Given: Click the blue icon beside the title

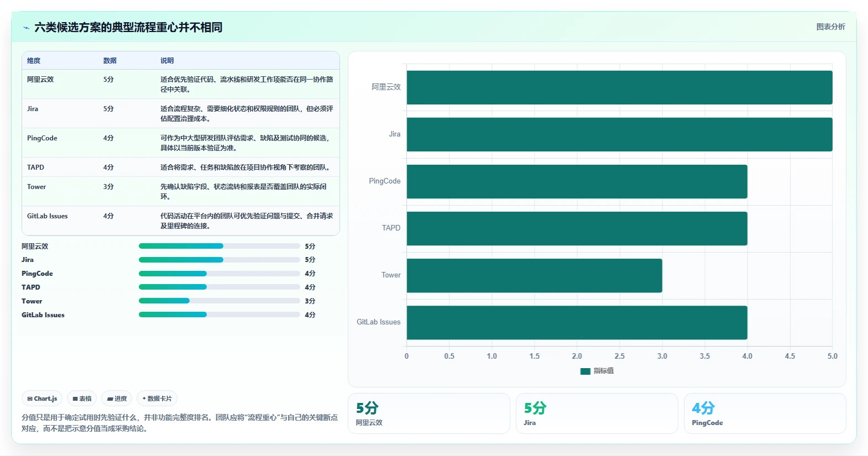Looking at the screenshot, I should [26, 27].
